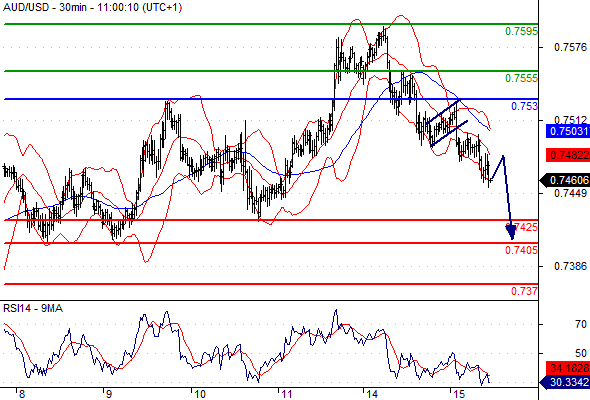The width and height of the screenshot is (590, 400).
Task: Click the 0.7576 price axis value
Action: pos(570,47)
